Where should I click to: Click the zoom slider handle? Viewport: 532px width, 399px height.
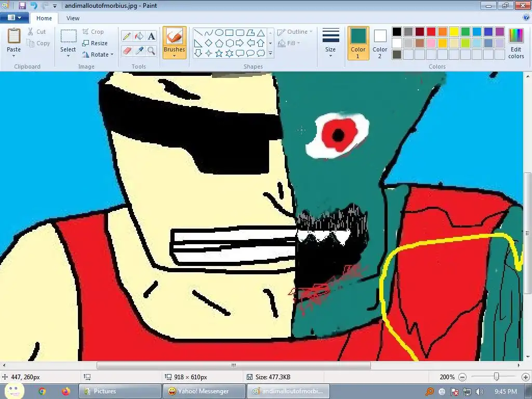point(496,377)
